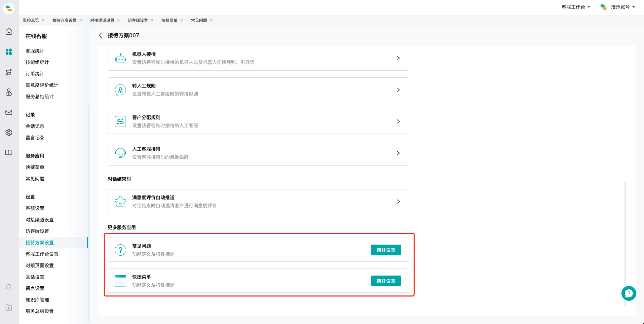Open the book knowledge icon
Image resolution: width=644 pixels, height=324 pixels.
9,153
